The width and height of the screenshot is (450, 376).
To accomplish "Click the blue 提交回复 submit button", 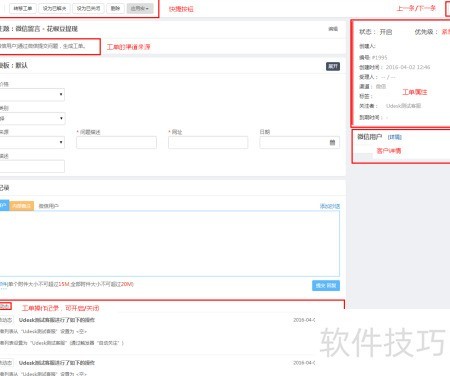I will 326,286.
